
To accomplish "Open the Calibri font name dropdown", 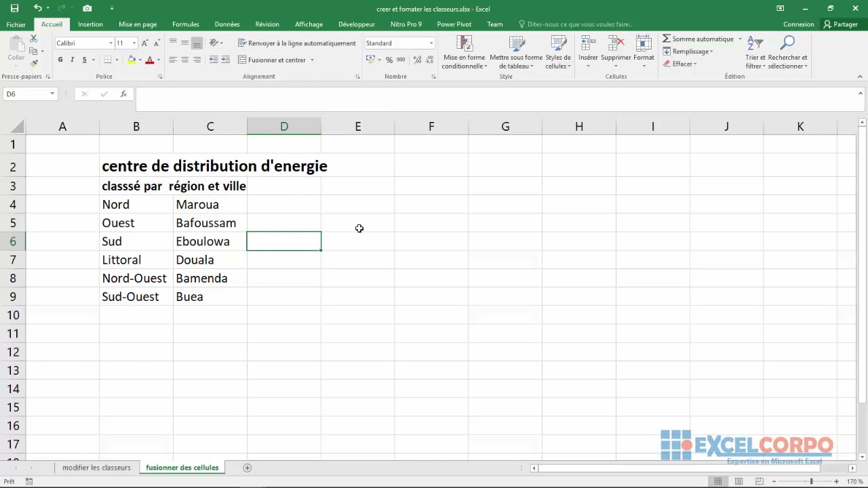I will point(111,43).
